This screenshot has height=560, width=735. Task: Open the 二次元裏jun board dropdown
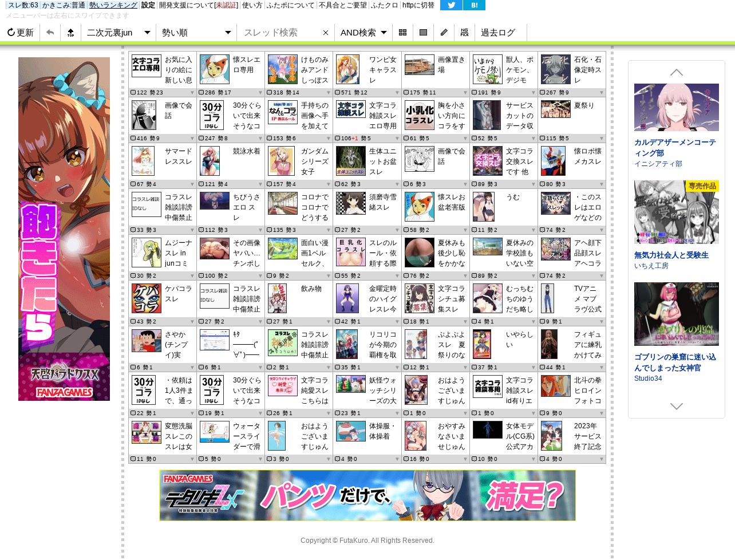(x=118, y=33)
